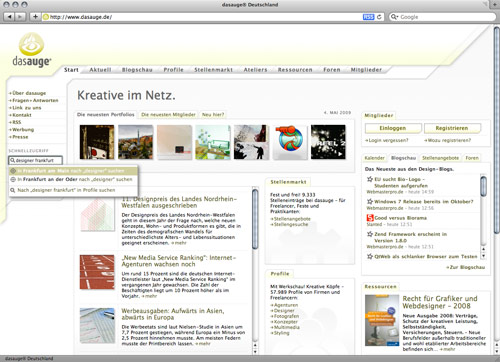The width and height of the screenshot is (500, 362).
Task: Click the RSS badge in the address bar
Action: pos(368,17)
